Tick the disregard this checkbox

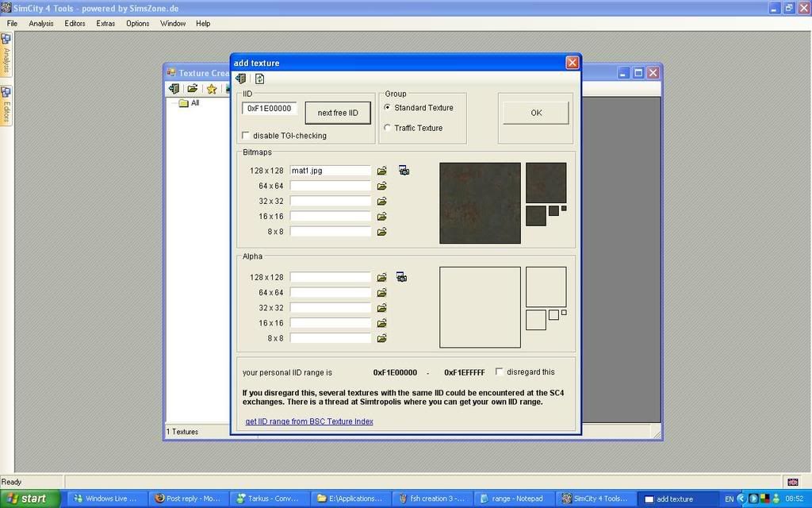pyautogui.click(x=499, y=371)
